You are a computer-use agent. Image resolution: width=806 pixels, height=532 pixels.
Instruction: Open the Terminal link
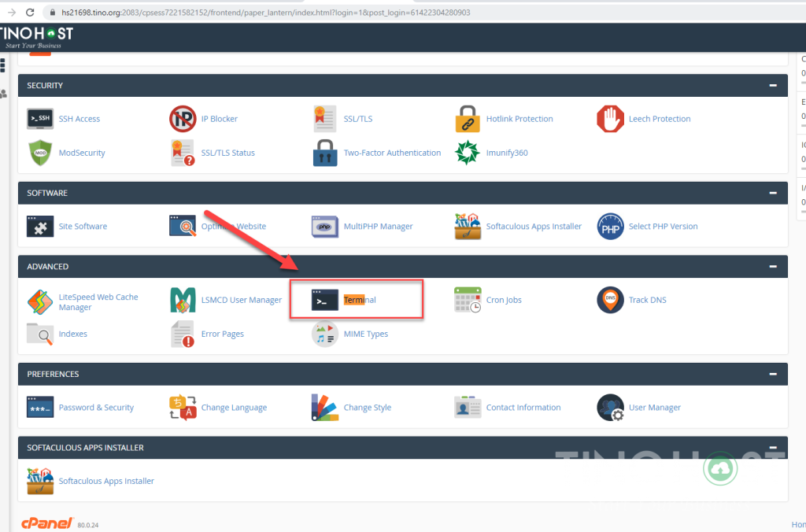pos(360,300)
